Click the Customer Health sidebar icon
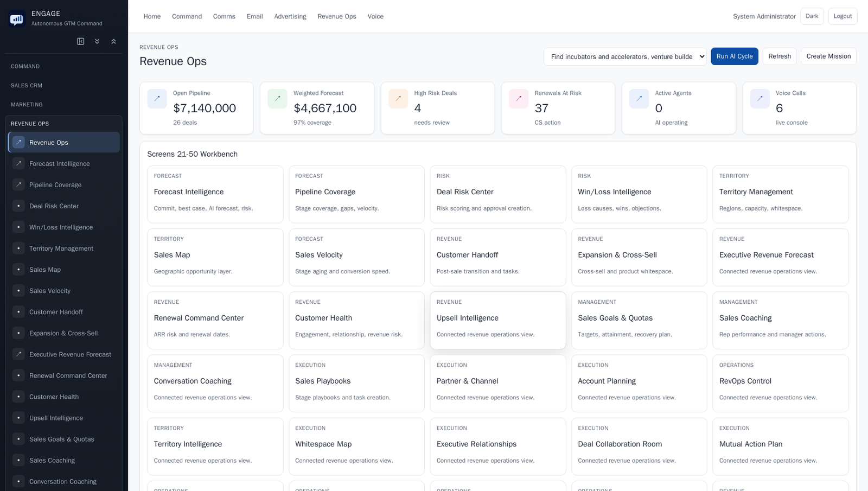Screen dimensions: 868x491 (x=18, y=396)
